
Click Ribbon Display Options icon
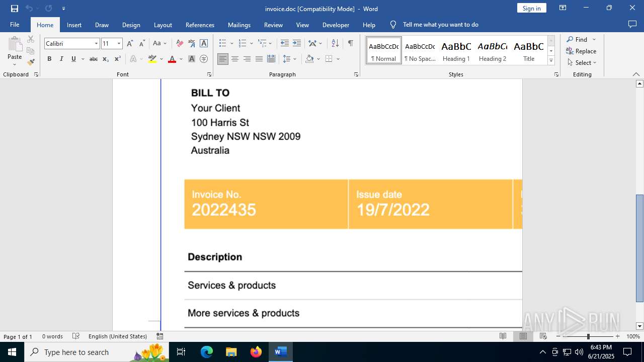click(x=563, y=8)
